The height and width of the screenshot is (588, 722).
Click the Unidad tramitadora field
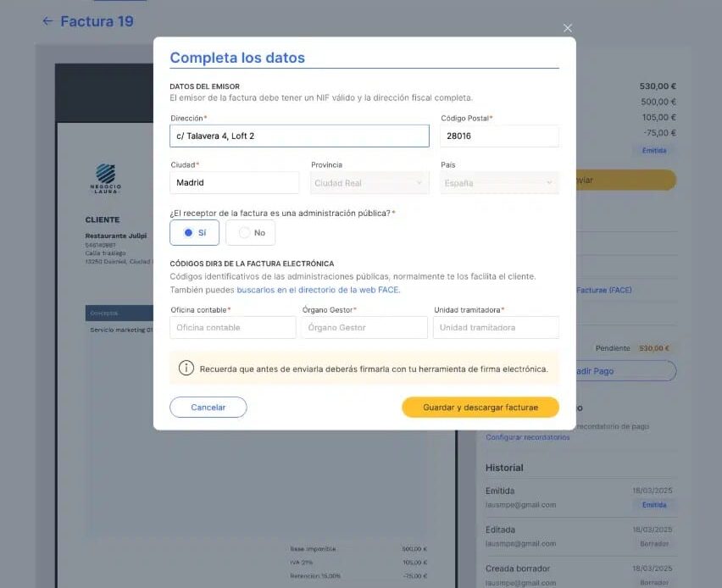pyautogui.click(x=496, y=327)
